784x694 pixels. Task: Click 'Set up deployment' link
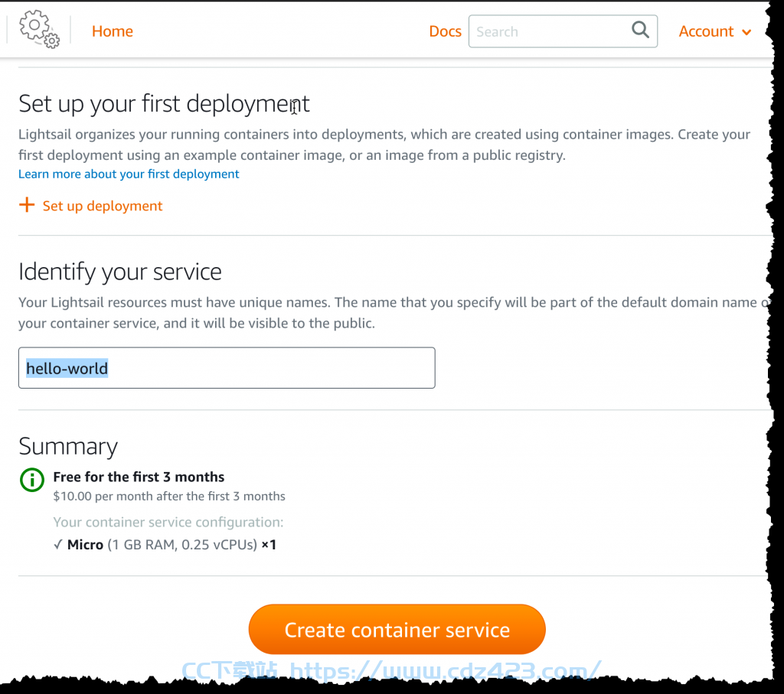pyautogui.click(x=103, y=206)
